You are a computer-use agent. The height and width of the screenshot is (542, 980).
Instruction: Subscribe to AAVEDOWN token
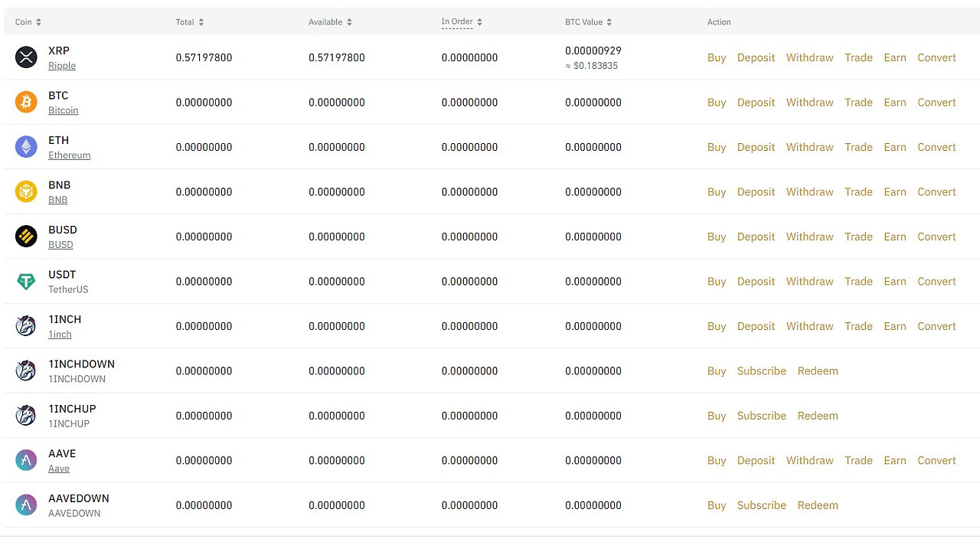(x=762, y=505)
